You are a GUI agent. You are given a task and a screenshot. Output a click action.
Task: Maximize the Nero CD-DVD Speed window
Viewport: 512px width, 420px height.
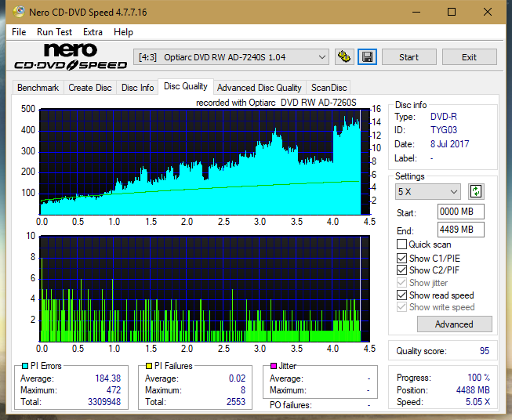pyautogui.click(x=452, y=12)
